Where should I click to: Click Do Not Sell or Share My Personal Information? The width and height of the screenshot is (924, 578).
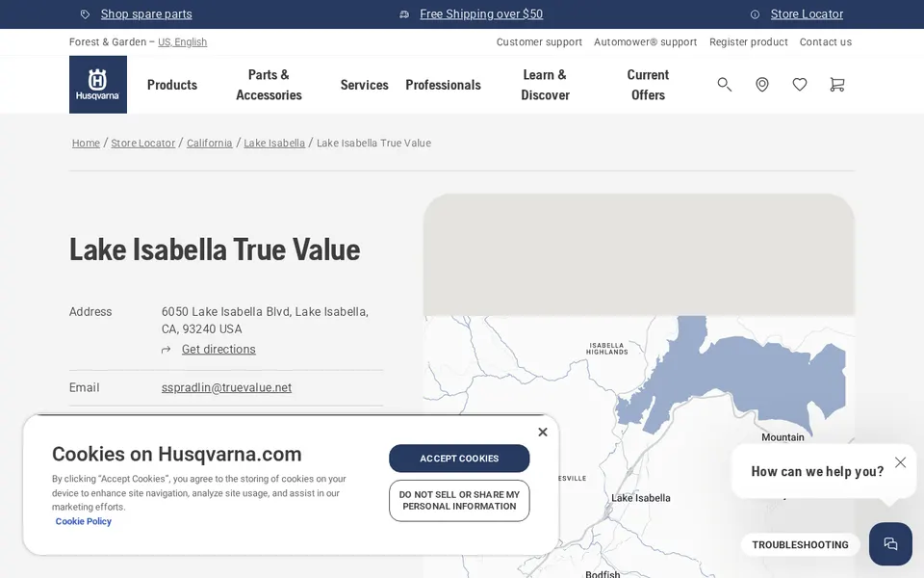coord(459,501)
